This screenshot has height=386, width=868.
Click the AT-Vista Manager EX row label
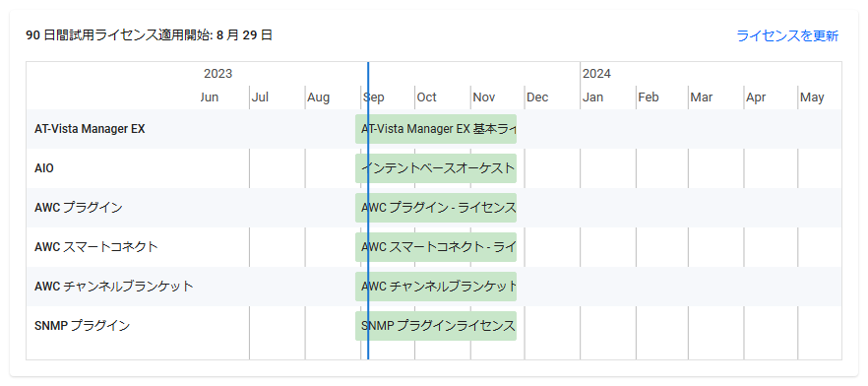coord(90,129)
